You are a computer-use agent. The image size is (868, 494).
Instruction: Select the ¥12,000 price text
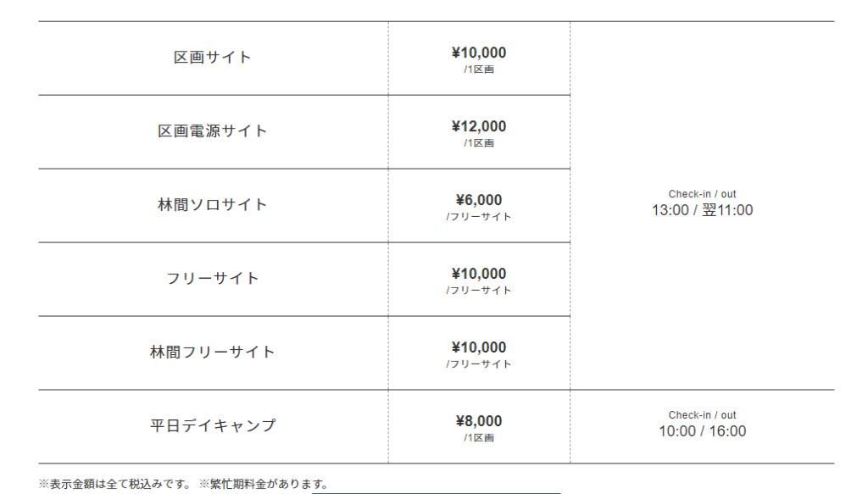[479, 126]
